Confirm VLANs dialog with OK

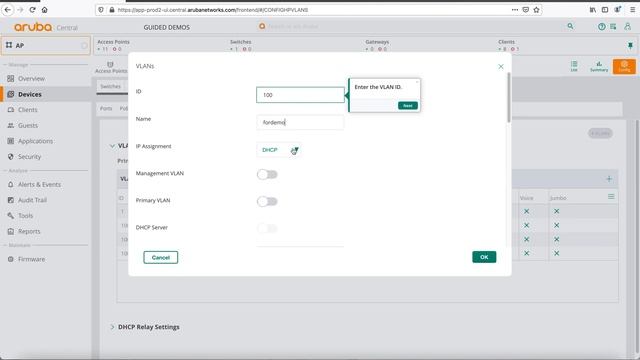(484, 257)
